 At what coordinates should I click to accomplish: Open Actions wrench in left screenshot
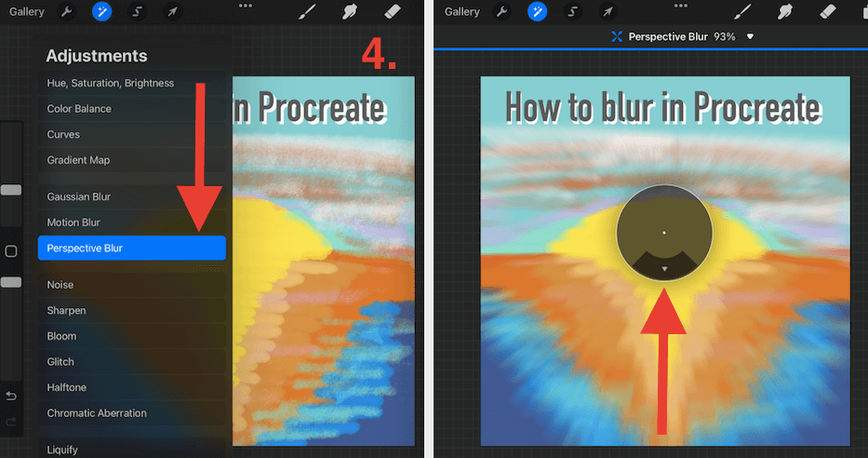click(x=67, y=11)
